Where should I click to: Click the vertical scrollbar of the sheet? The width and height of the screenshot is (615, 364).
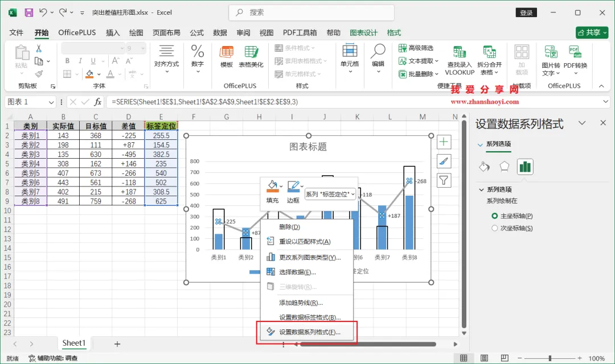464,225
